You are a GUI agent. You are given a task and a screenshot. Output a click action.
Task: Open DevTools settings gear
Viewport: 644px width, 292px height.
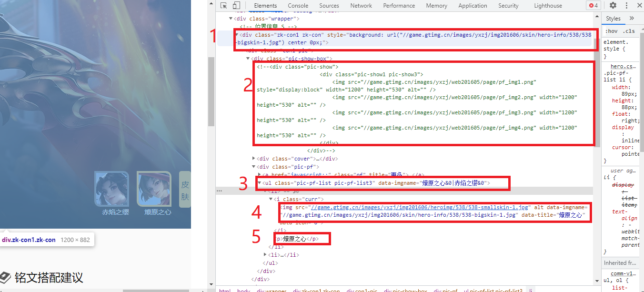tap(613, 5)
